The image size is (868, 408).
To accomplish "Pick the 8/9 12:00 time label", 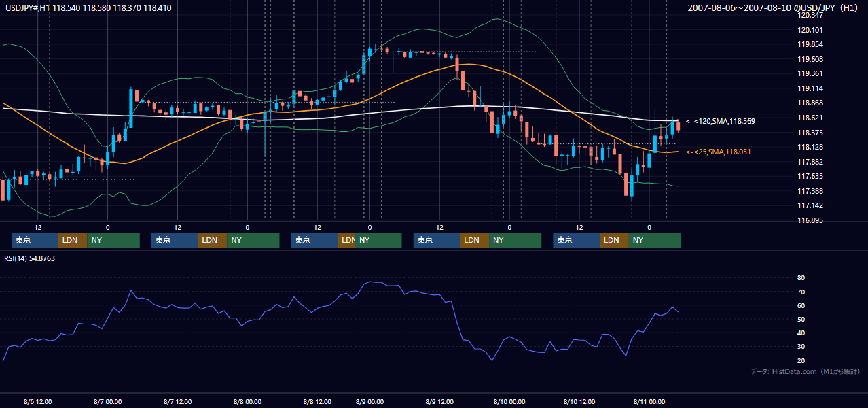I will click(439, 401).
